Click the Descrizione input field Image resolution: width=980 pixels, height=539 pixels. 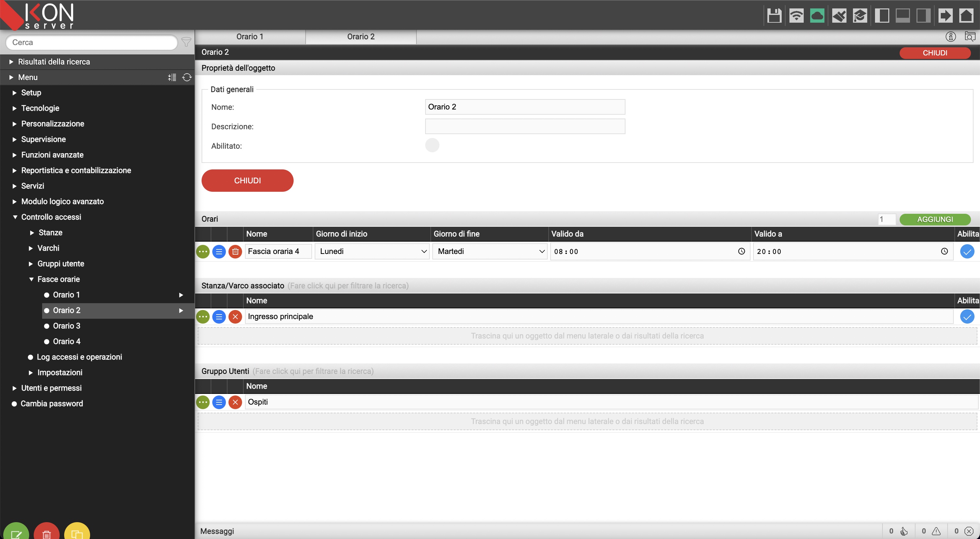pyautogui.click(x=525, y=126)
